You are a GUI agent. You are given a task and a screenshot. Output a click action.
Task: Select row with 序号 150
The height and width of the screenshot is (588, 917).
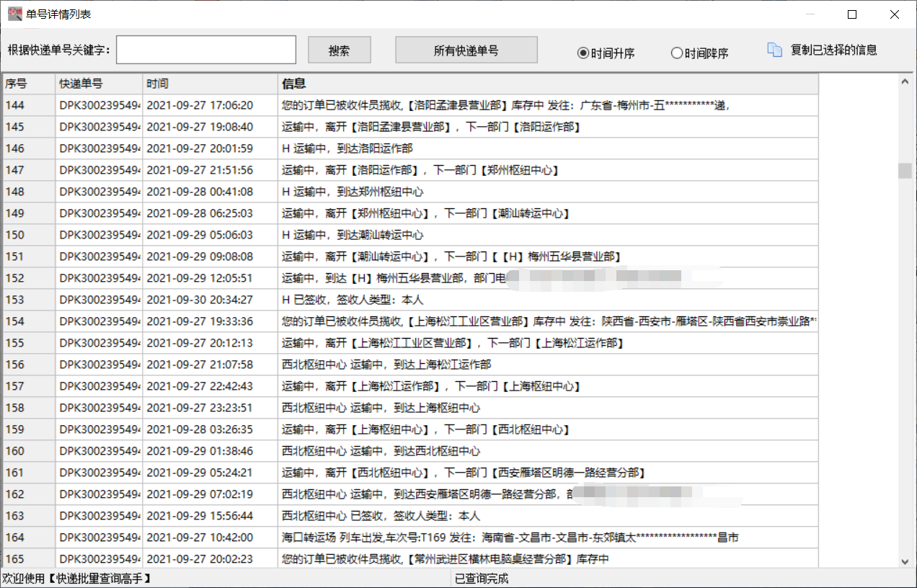(410, 235)
